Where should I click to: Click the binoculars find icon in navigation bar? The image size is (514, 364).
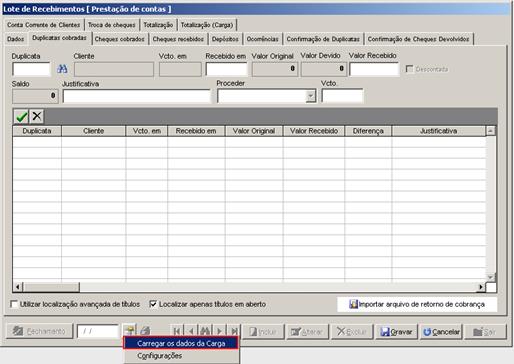[205, 331]
